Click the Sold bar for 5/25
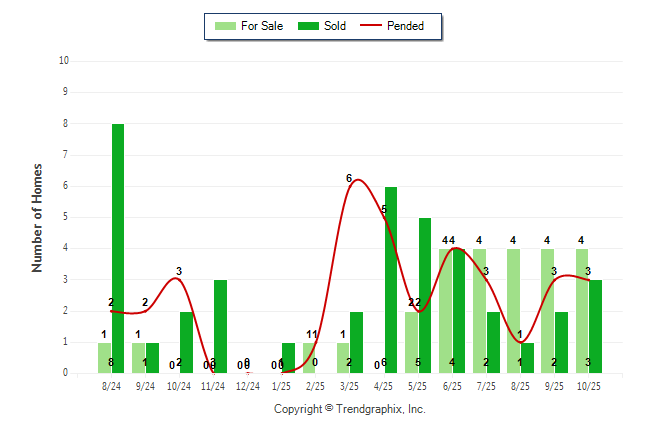Viewport: 646px width, 434px height. [x=425, y=295]
